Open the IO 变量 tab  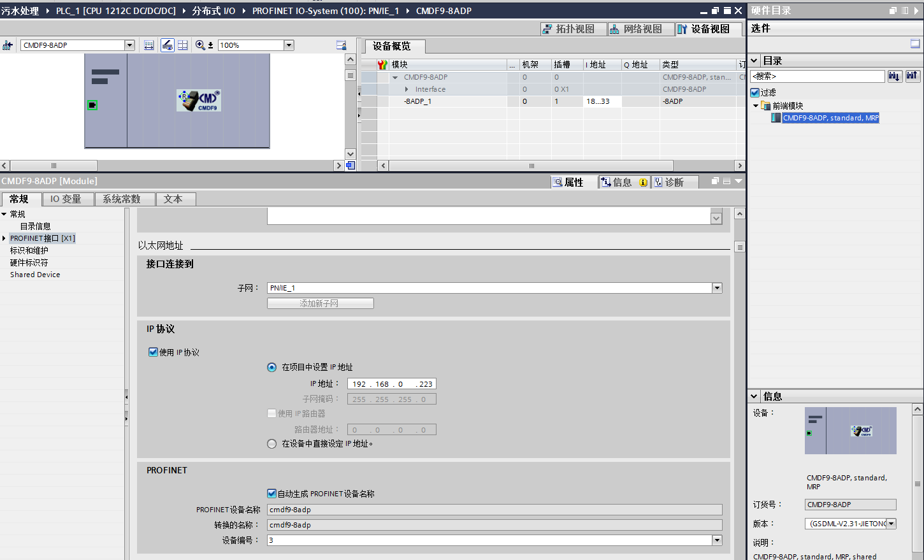66,199
